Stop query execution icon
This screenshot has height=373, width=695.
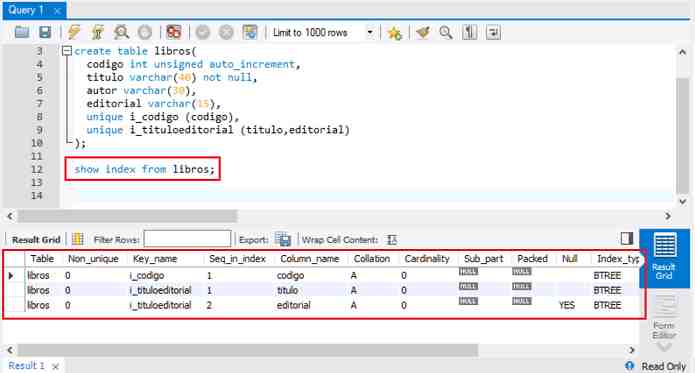coord(144,32)
